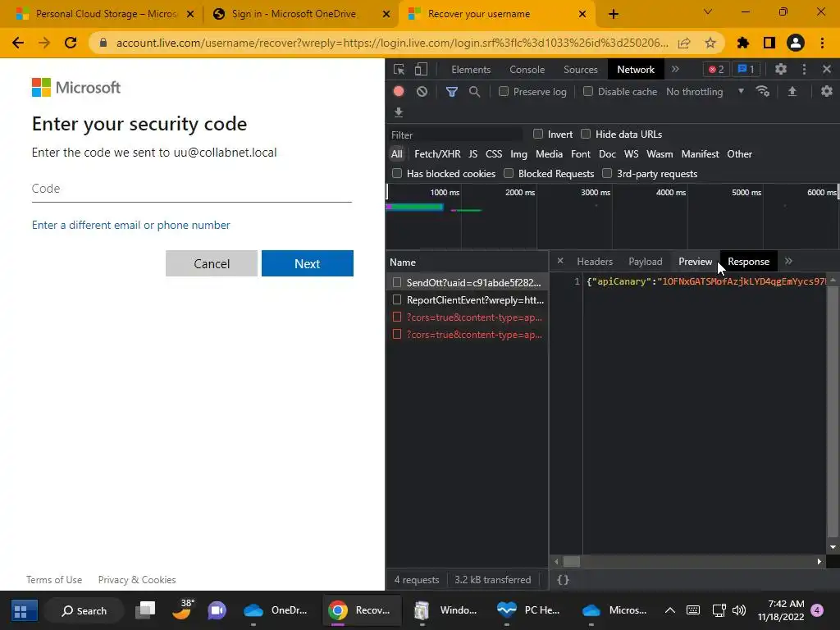Close the request details pane
This screenshot has width=840, height=630.
click(x=560, y=261)
